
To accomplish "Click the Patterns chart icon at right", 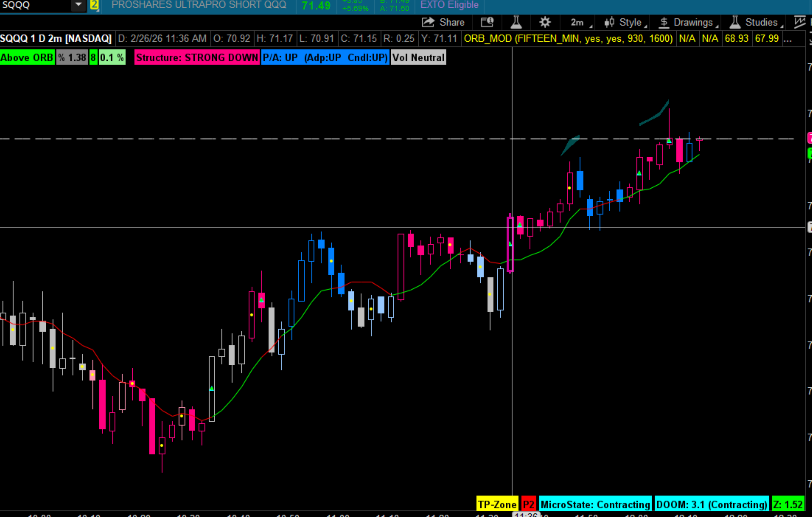I will pyautogui.click(x=799, y=22).
